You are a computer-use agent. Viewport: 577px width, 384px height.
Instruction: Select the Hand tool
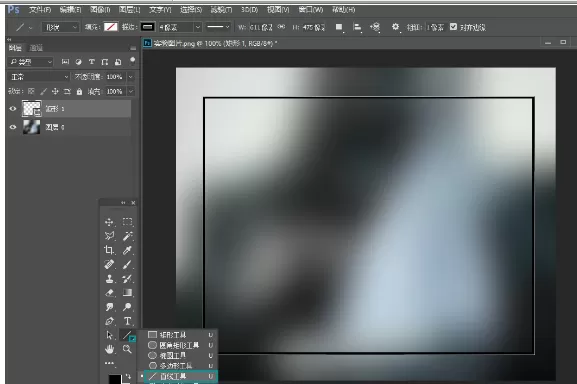(109, 349)
